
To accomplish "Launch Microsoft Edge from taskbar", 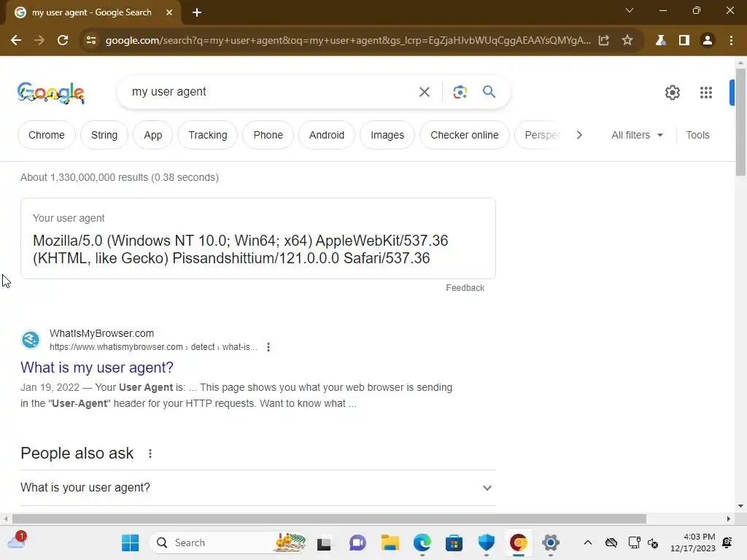I will coord(422,542).
